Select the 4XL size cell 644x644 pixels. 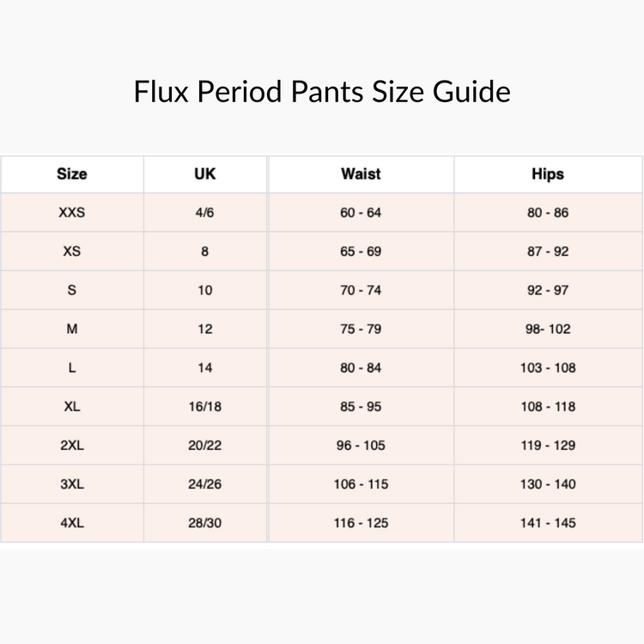(x=72, y=523)
